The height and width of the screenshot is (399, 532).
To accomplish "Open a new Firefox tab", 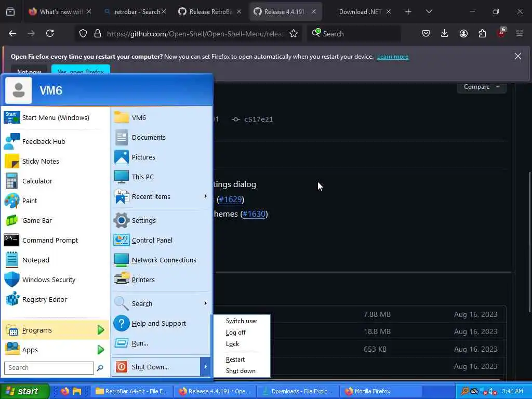I will pos(408,12).
